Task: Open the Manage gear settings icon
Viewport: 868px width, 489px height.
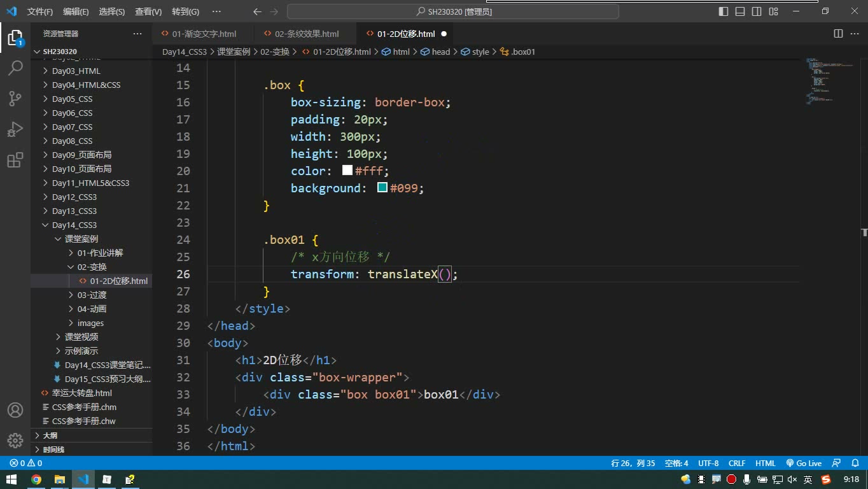Action: pyautogui.click(x=15, y=440)
